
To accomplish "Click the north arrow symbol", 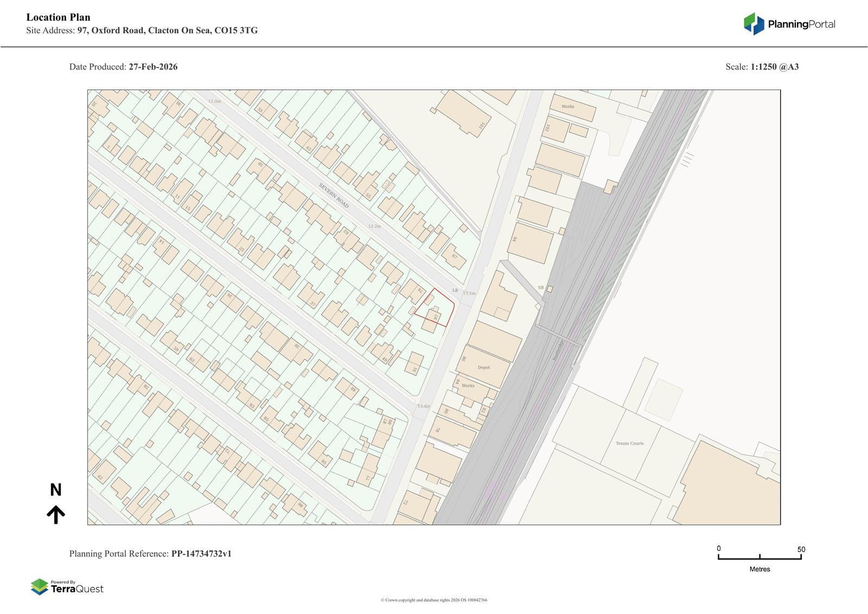I will tap(56, 514).
